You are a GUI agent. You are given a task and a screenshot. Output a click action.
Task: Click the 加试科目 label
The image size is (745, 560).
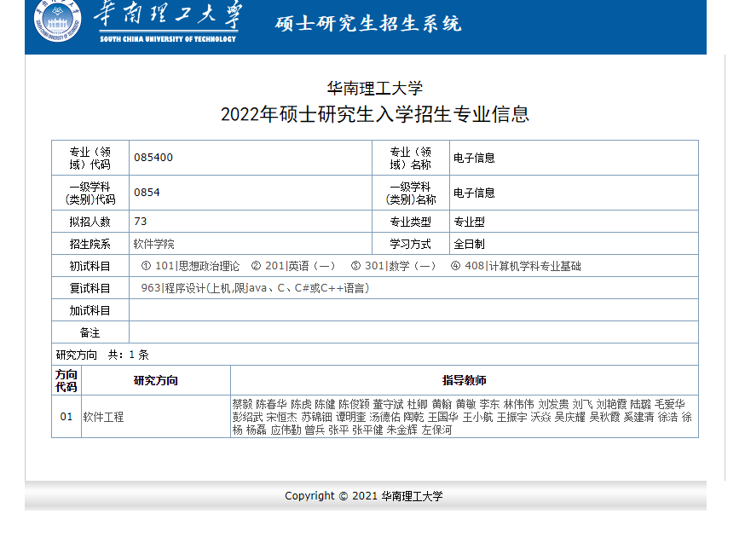90,310
